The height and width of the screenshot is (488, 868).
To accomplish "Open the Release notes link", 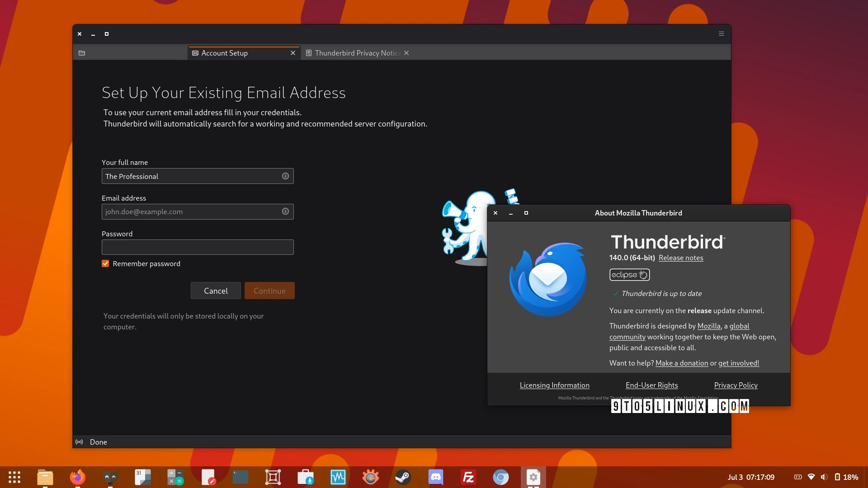I will coord(681,258).
